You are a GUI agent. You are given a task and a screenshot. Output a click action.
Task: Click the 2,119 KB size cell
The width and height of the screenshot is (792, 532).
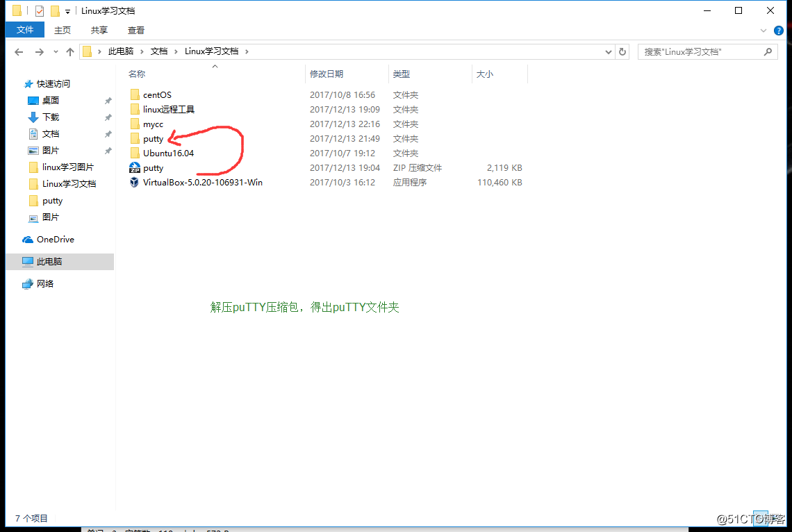click(504, 167)
